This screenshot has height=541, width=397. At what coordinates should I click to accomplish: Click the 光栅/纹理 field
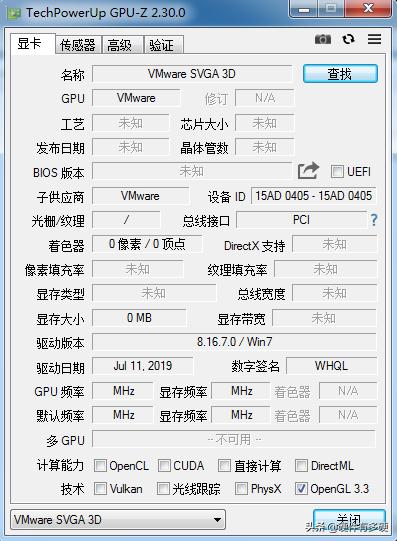click(126, 220)
